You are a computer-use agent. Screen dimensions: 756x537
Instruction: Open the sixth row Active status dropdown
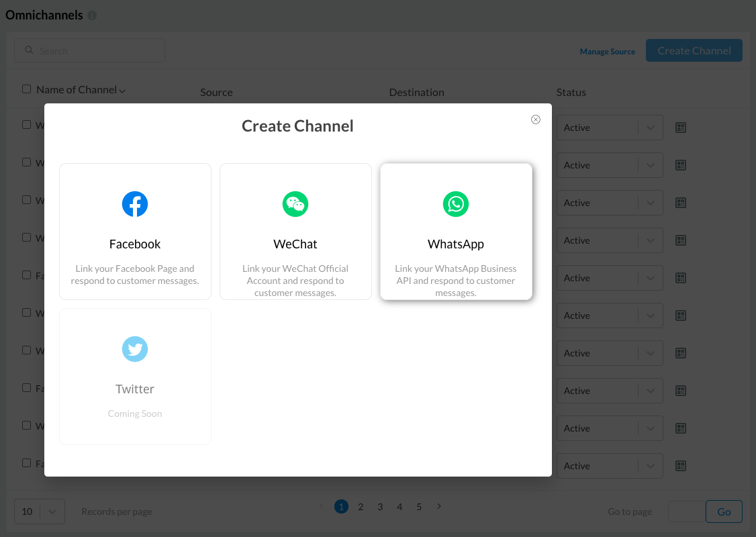pyautogui.click(x=610, y=315)
